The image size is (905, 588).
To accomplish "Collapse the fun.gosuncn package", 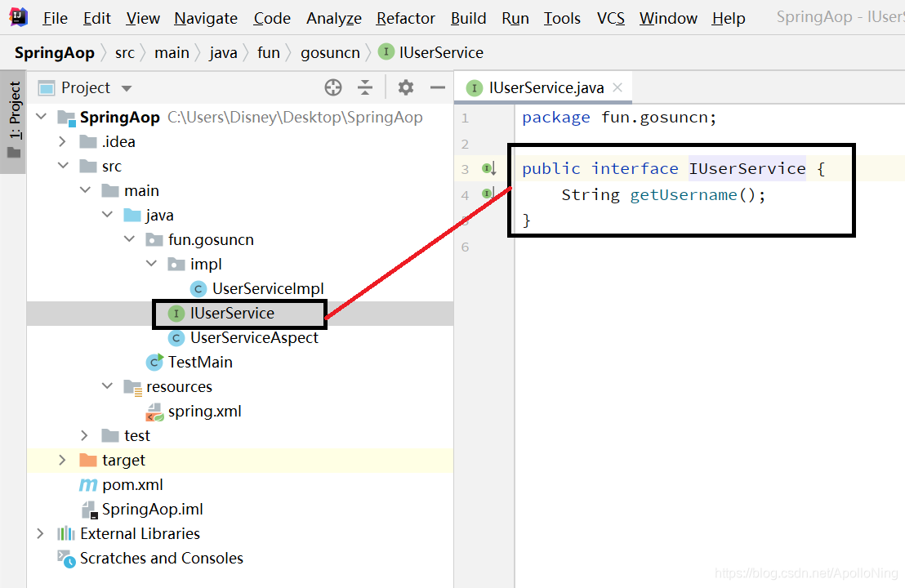I will point(129,239).
